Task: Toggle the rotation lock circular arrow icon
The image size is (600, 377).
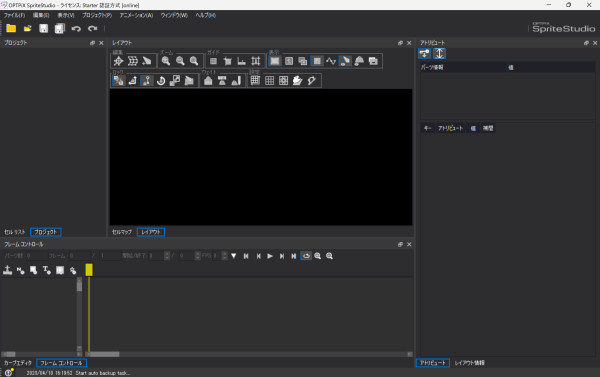Action: click(x=161, y=80)
